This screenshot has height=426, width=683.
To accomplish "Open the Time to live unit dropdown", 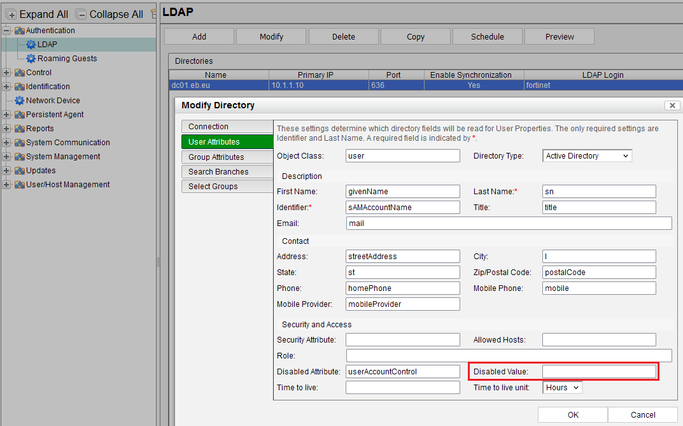I will [x=562, y=388].
